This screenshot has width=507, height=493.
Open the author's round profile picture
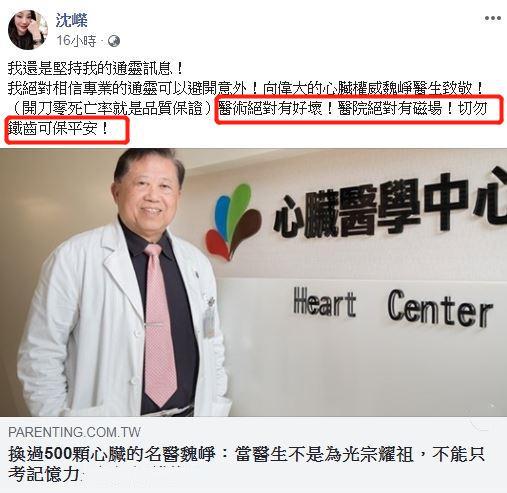click(x=28, y=30)
